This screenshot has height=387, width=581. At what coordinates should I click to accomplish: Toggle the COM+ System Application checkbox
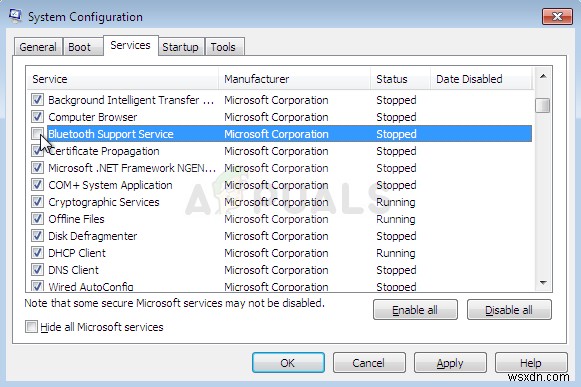pos(37,185)
